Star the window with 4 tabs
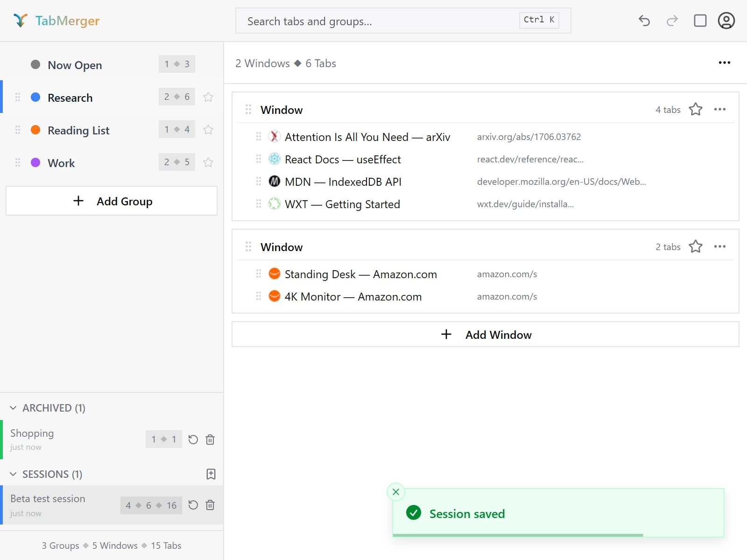The width and height of the screenshot is (747, 560). pyautogui.click(x=696, y=109)
